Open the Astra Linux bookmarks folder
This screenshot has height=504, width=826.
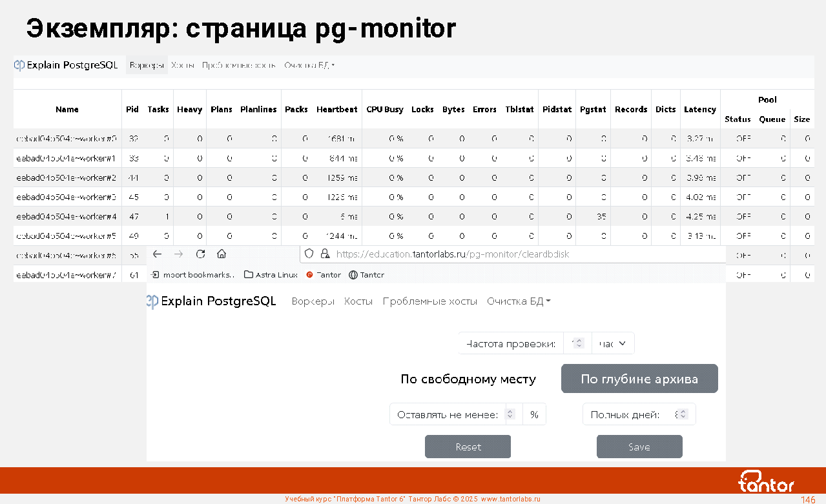(x=271, y=275)
